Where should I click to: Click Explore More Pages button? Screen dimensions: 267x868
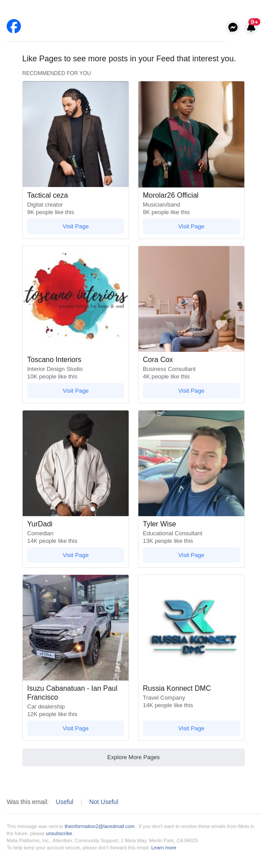[133, 757]
